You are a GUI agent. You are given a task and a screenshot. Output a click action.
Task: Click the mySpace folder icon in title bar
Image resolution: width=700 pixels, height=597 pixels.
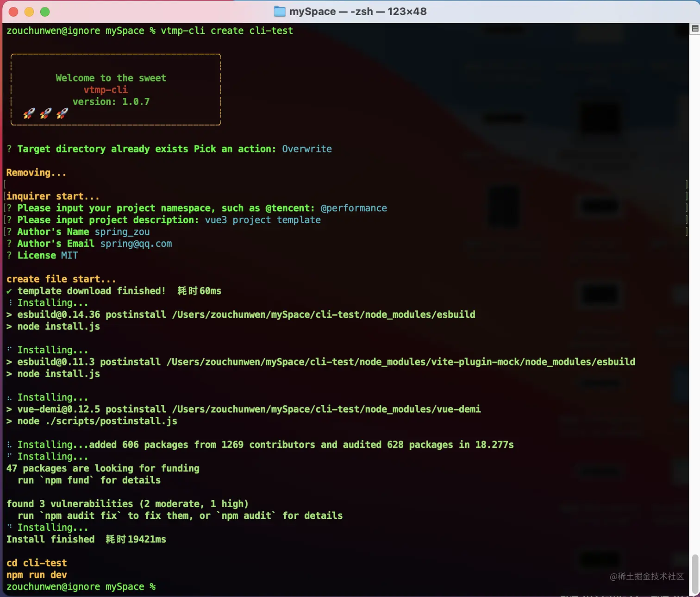point(280,12)
